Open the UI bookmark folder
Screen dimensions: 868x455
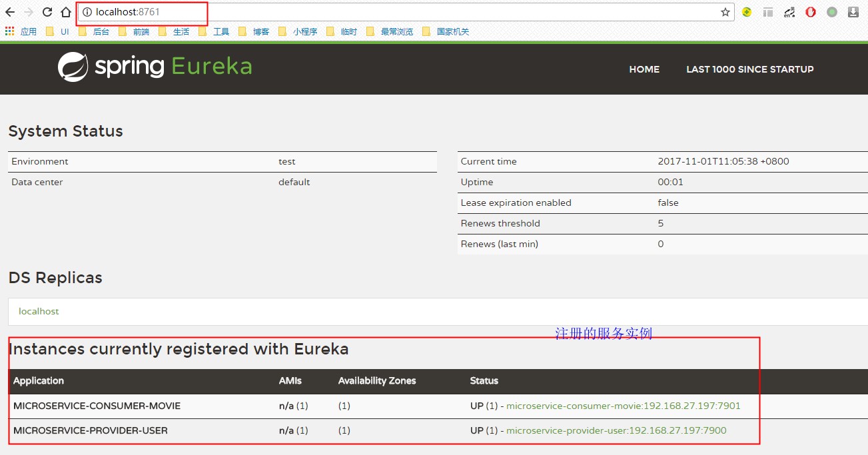pyautogui.click(x=57, y=31)
